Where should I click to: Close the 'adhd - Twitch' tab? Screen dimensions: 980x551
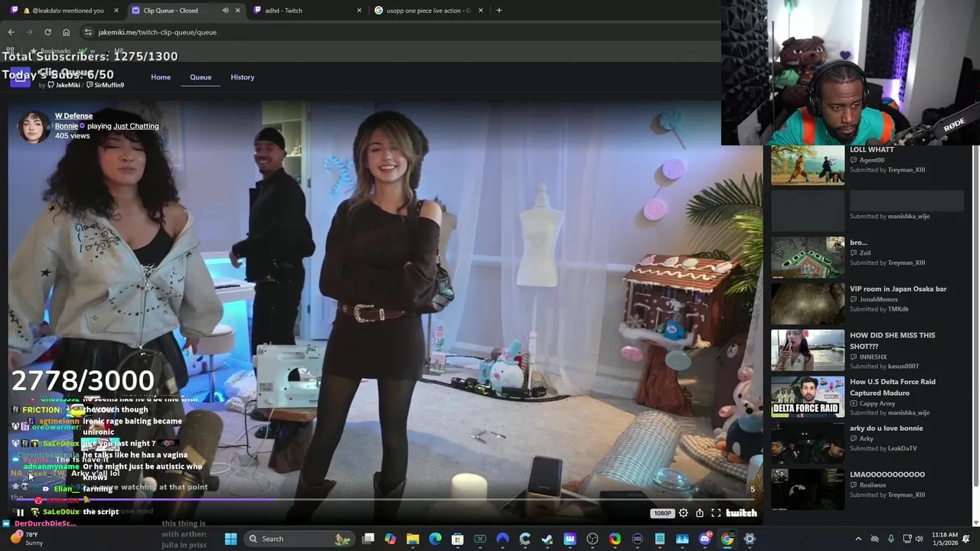359,11
